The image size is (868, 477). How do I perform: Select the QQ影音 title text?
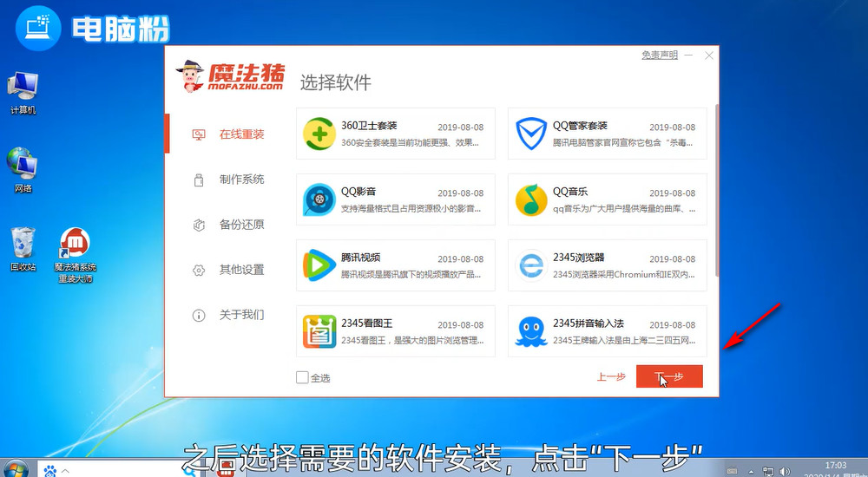(358, 192)
